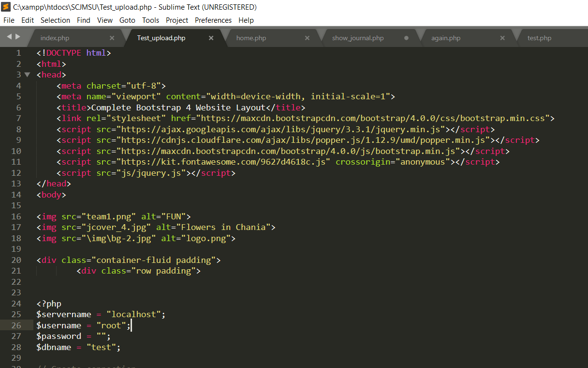Click line number 13 in the gutter
Screen dimensions: 588x368
pyautogui.click(x=16, y=184)
